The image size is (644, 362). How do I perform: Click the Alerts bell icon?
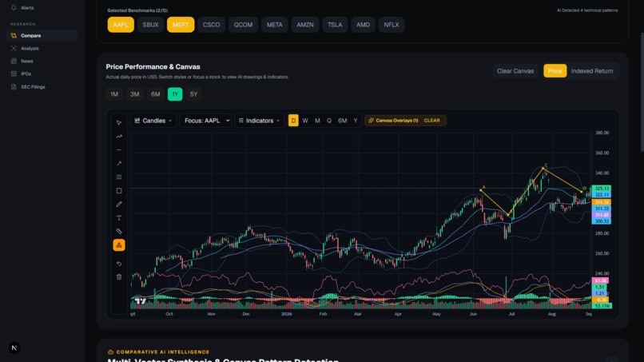coord(14,7)
